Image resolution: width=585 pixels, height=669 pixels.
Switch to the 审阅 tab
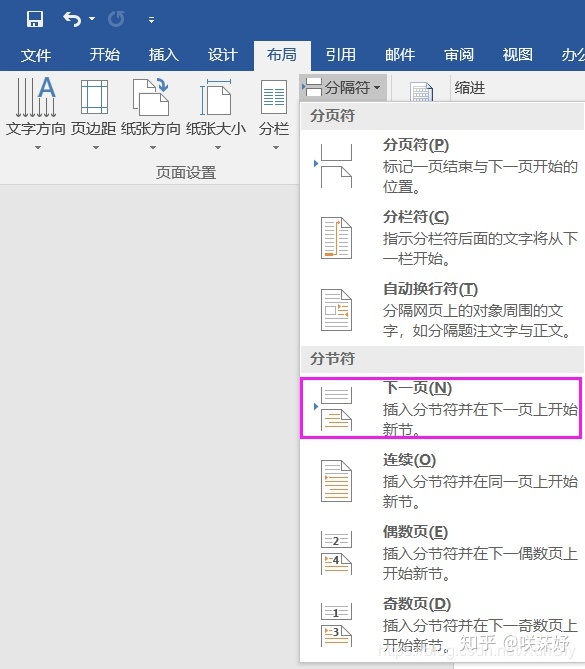[459, 55]
